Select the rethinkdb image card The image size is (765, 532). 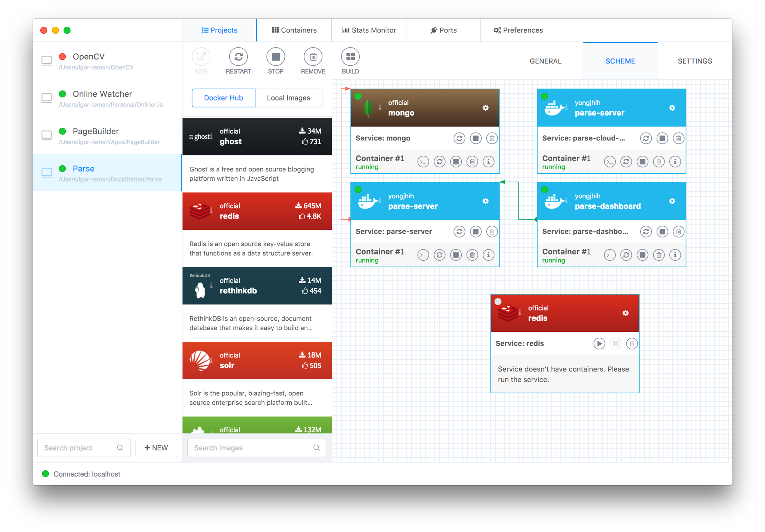[257, 286]
